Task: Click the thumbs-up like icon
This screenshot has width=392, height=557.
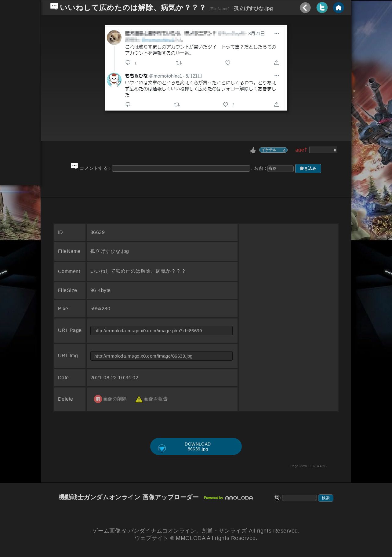Action: 253,150
